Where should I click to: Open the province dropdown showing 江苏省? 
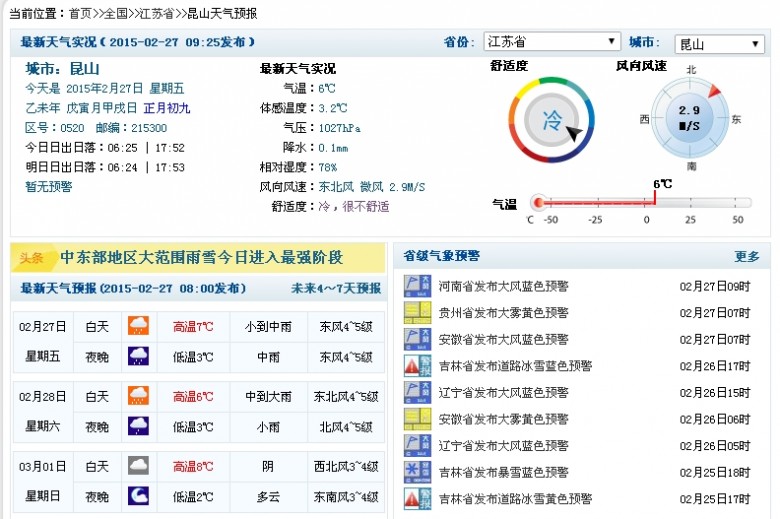(x=551, y=42)
